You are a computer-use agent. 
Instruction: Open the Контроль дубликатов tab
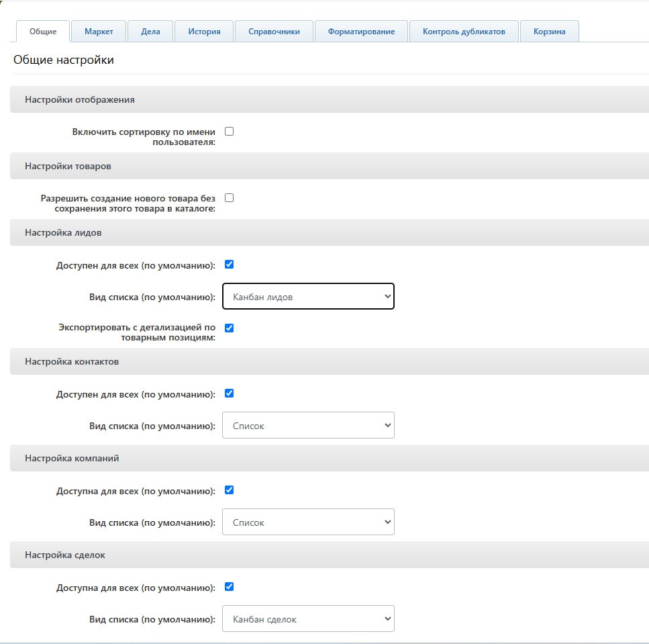[464, 32]
